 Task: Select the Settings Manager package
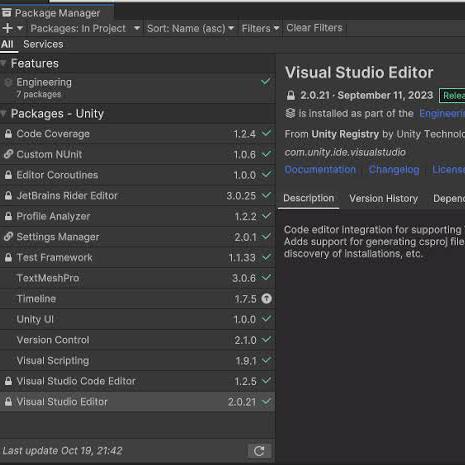click(x=137, y=237)
